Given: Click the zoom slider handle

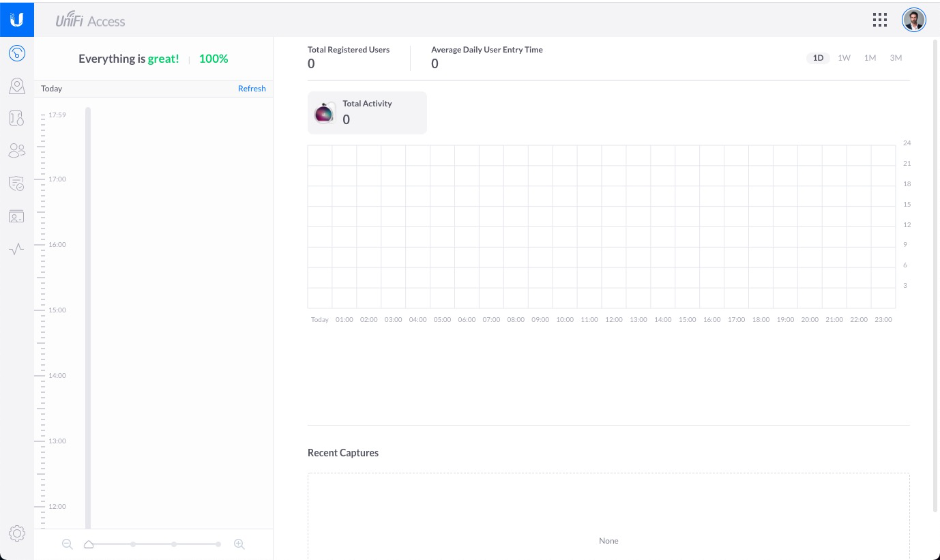Looking at the screenshot, I should click(x=89, y=544).
